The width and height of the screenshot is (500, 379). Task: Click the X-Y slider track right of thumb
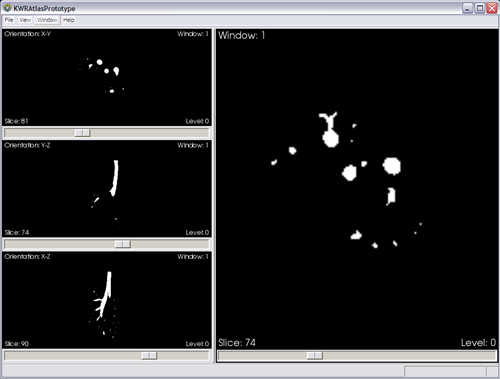(149, 133)
